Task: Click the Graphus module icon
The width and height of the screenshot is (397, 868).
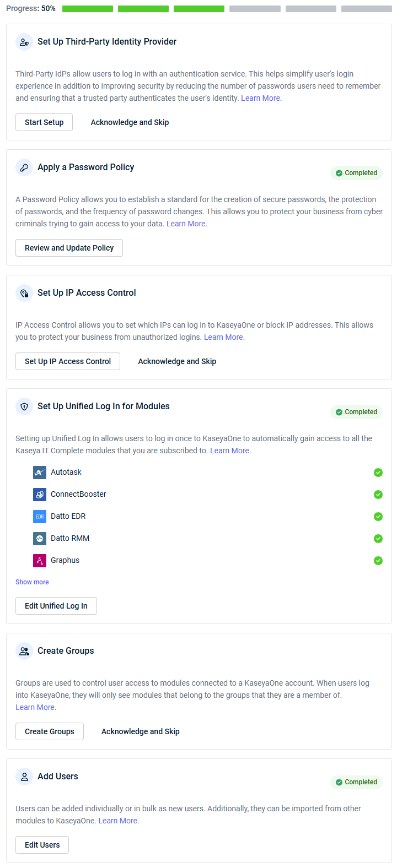Action: pos(40,561)
